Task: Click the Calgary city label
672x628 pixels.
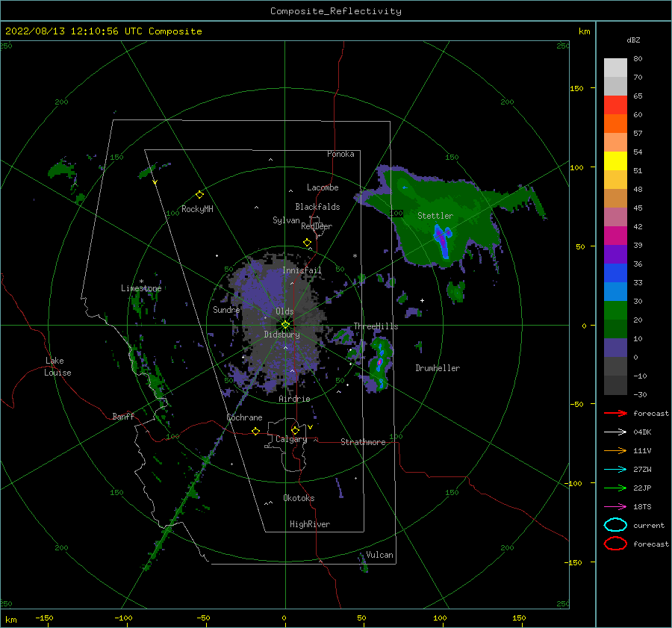Action: pos(291,439)
